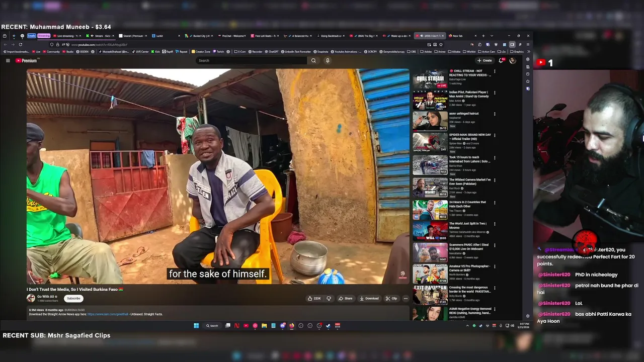Switch to the New Tab browser tab

(461, 36)
